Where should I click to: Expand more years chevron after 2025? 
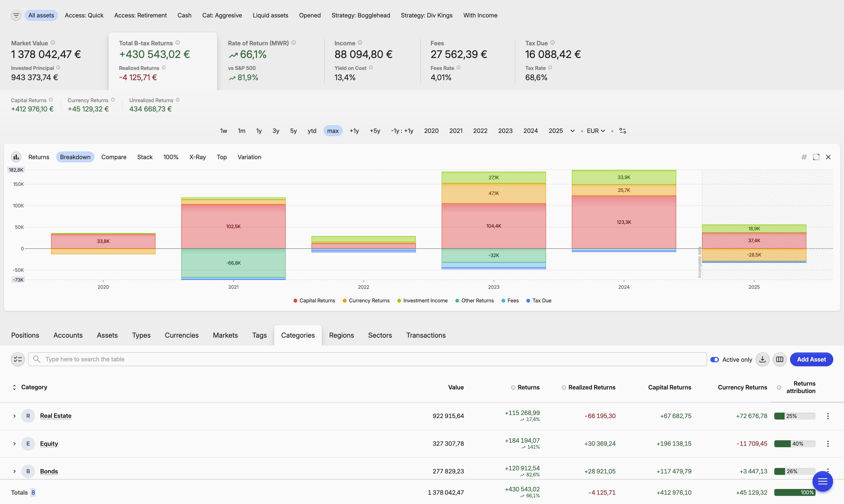[573, 131]
